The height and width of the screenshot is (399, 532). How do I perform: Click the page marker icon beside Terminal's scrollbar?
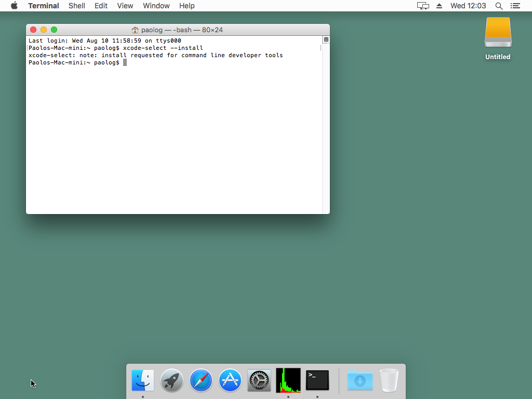(326, 39)
